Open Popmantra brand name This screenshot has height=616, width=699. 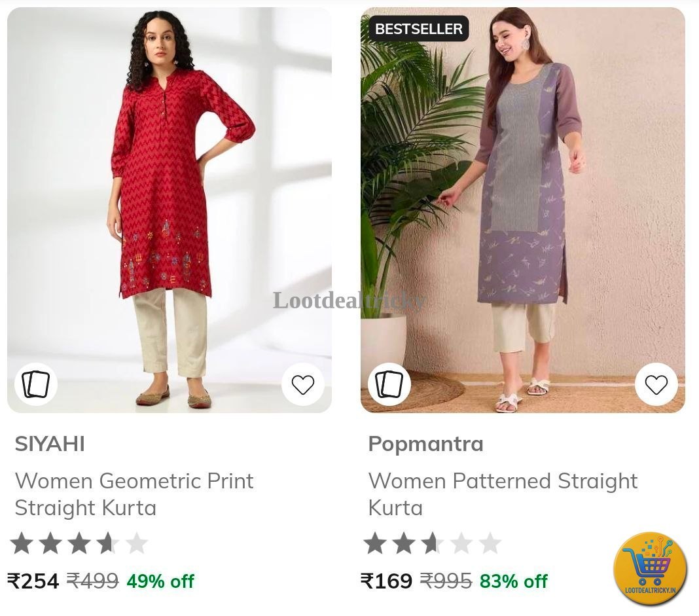click(425, 444)
